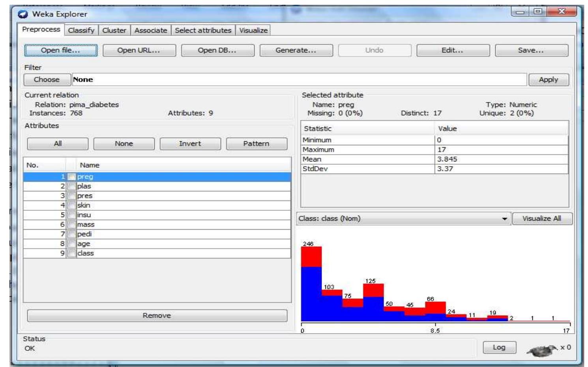
Task: Go to the Select attributes tab
Action: 203,30
